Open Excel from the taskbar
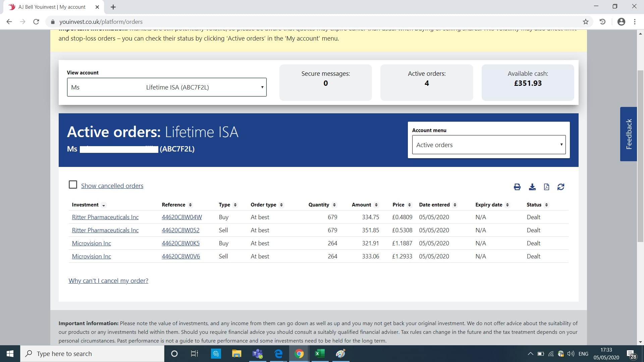The image size is (644, 362). (320, 354)
